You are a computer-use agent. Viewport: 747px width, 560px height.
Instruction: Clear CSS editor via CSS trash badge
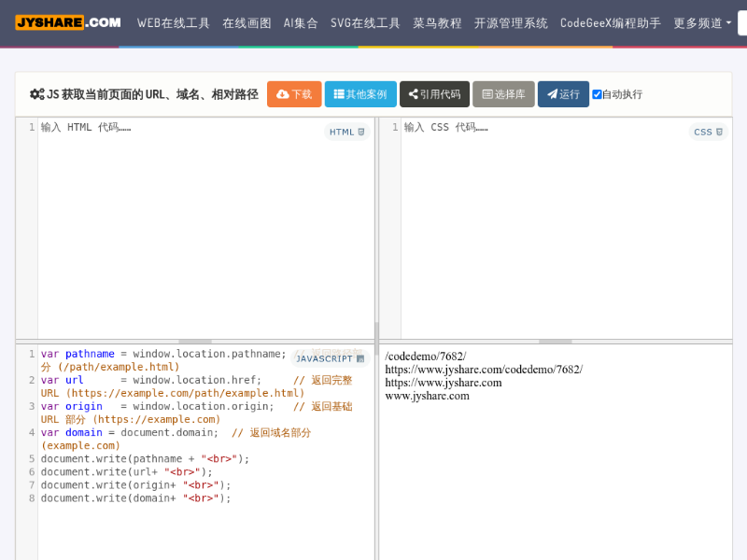[709, 133]
